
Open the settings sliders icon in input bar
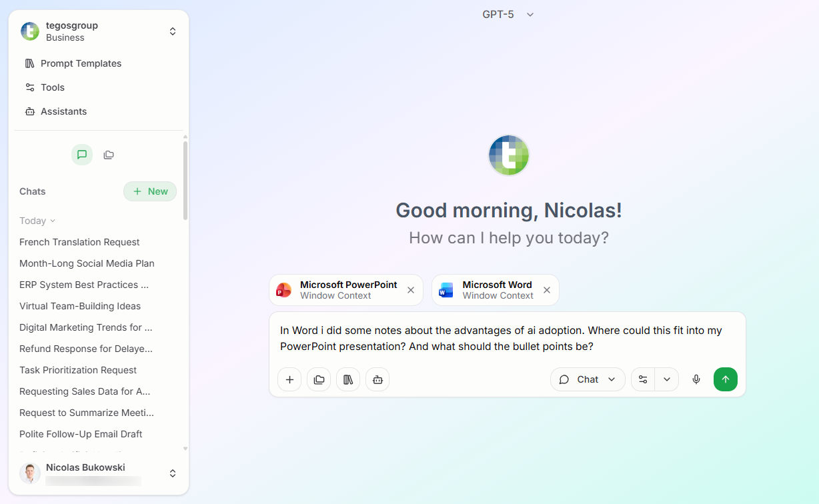point(643,379)
